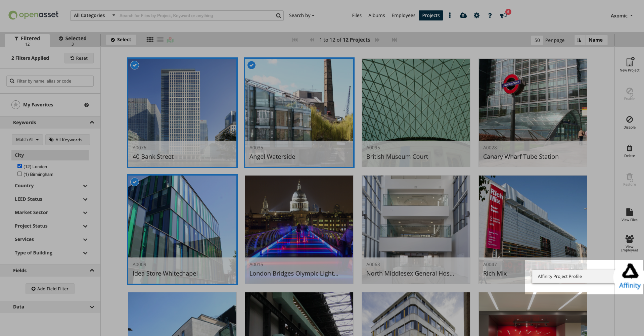Toggle sort direction icon

[579, 40]
